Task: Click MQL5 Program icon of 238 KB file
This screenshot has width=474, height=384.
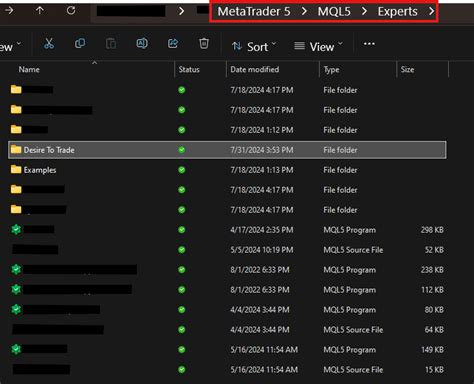Action: pos(16,269)
